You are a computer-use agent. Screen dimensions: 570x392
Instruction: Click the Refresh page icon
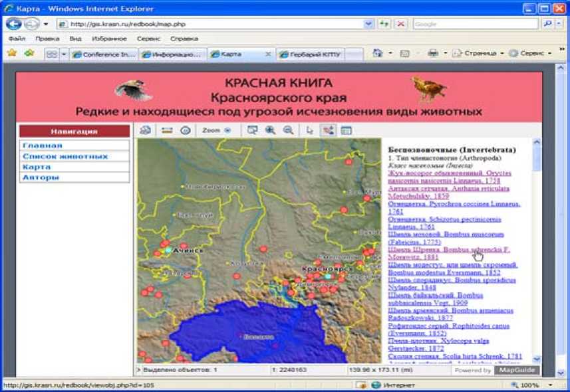pyautogui.click(x=384, y=24)
